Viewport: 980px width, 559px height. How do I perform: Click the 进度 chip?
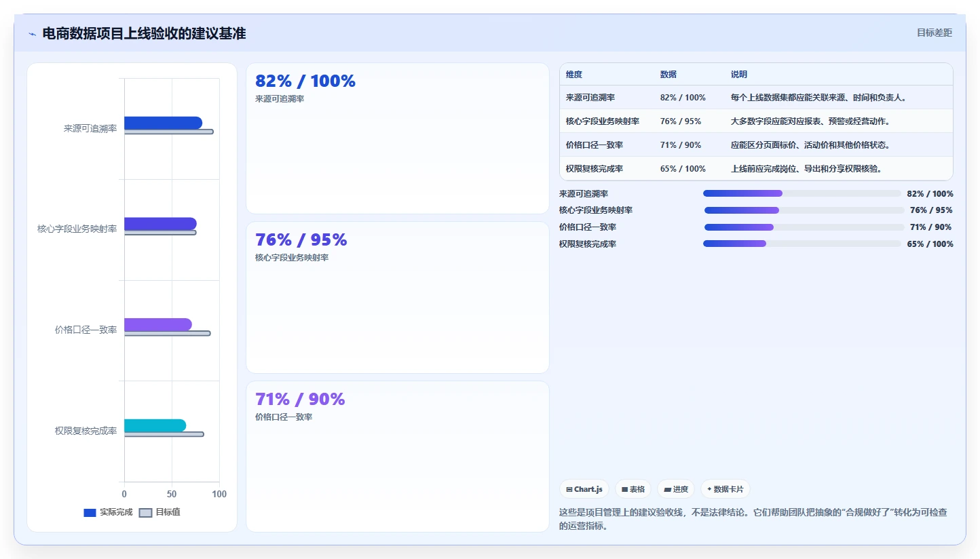pyautogui.click(x=676, y=489)
